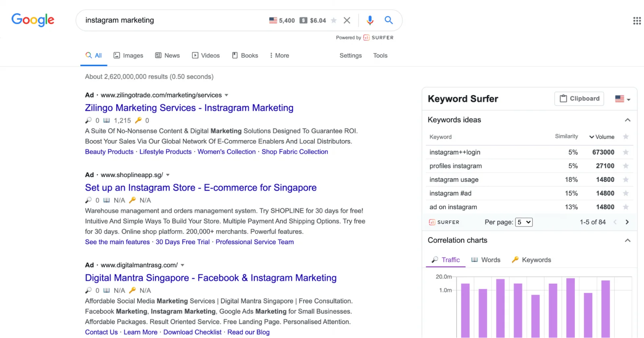
Task: Go to next keyword ideas page
Action: 627,222
